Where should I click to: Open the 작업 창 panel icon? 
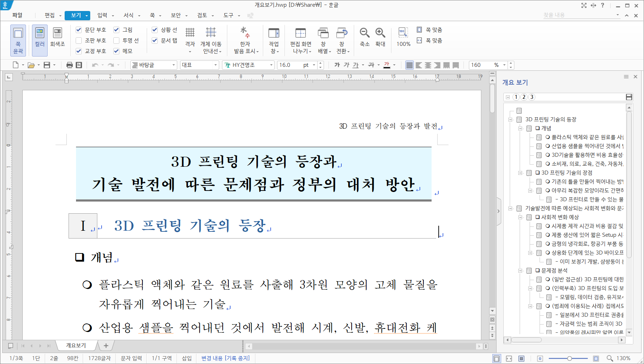274,40
